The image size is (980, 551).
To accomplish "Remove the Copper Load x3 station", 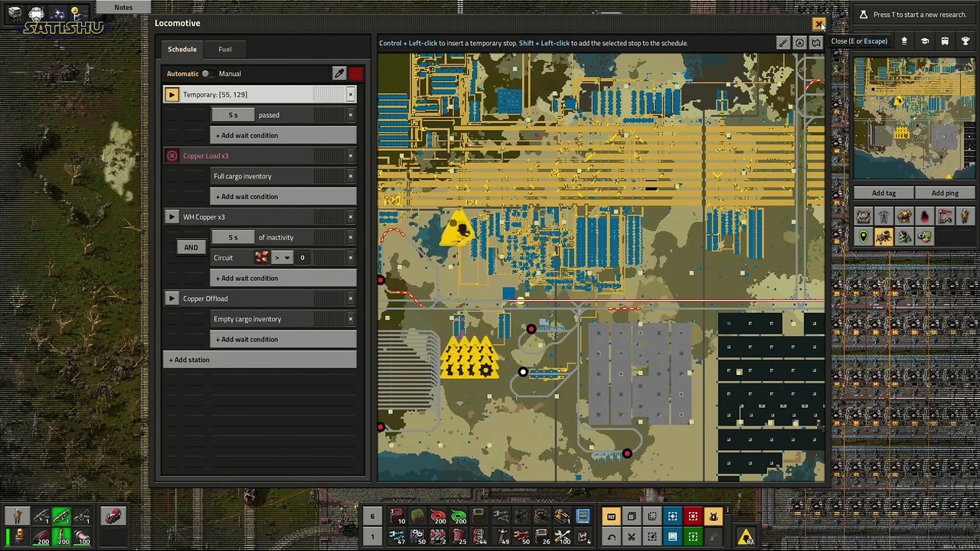I will [351, 155].
